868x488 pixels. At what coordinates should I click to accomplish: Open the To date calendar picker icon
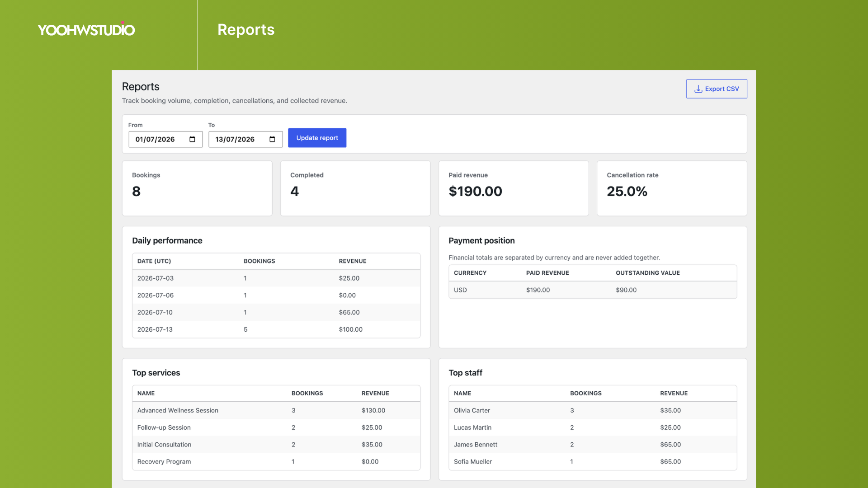(x=272, y=139)
